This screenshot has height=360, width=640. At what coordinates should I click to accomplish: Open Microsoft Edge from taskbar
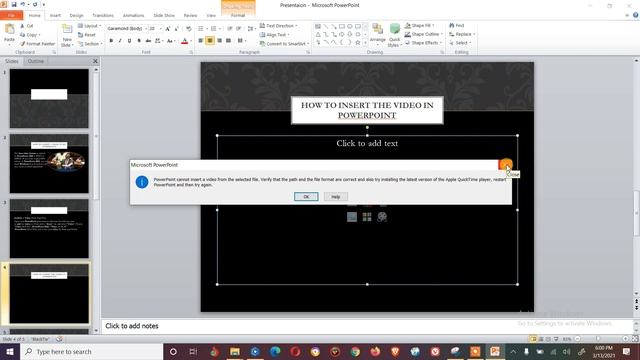point(275,351)
